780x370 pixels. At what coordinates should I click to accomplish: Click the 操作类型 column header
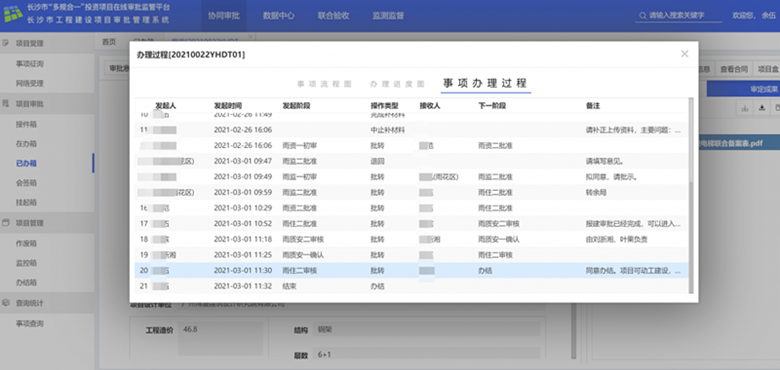coord(385,106)
